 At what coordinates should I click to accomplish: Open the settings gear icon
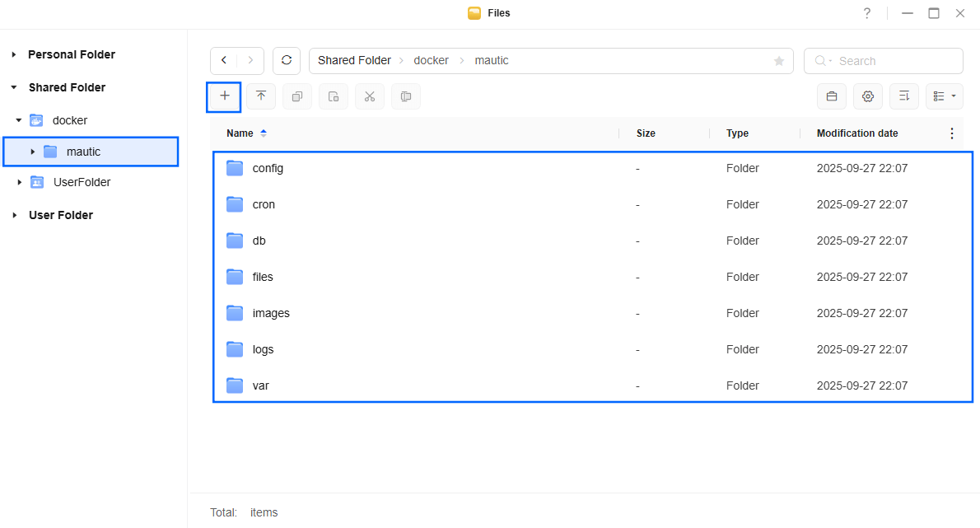[868, 96]
